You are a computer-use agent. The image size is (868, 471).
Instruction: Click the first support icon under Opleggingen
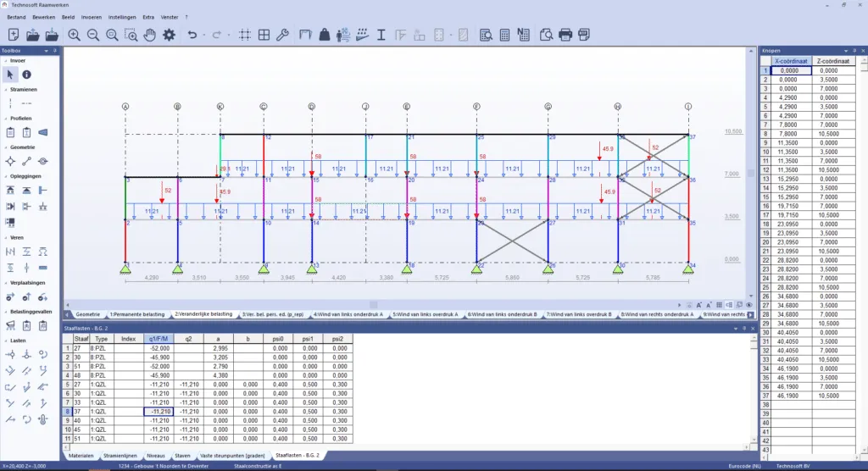click(10, 190)
